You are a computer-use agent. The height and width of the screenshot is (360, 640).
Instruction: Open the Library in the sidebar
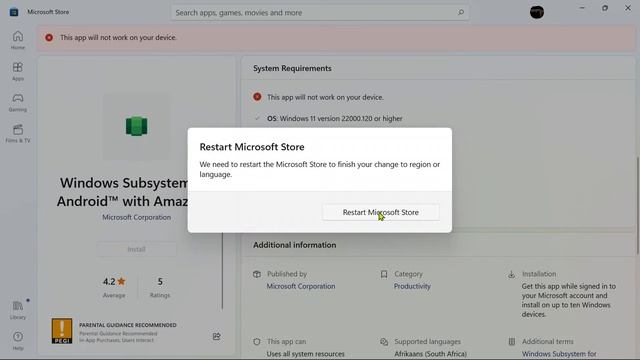(18, 310)
